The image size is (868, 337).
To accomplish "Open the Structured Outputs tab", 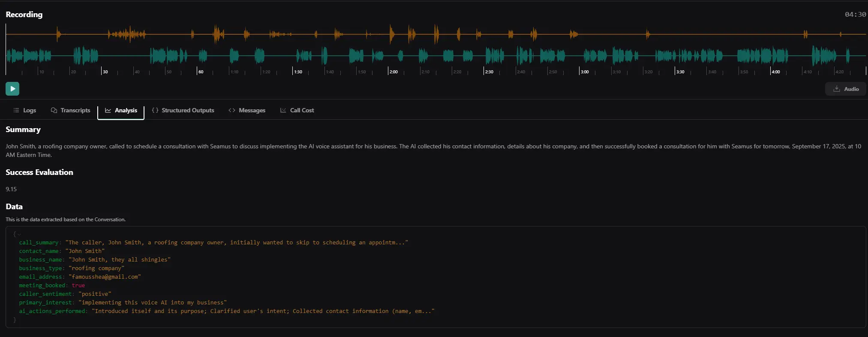I will coord(183,110).
